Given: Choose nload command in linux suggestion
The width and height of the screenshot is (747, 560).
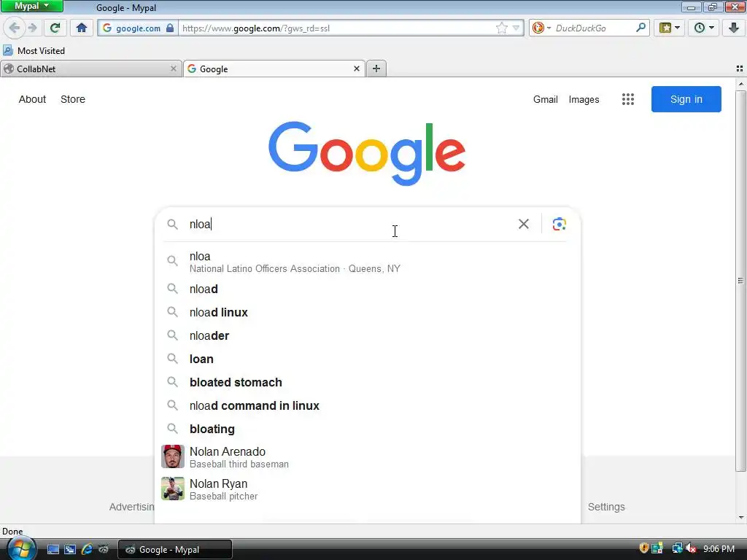Looking at the screenshot, I should [367, 405].
